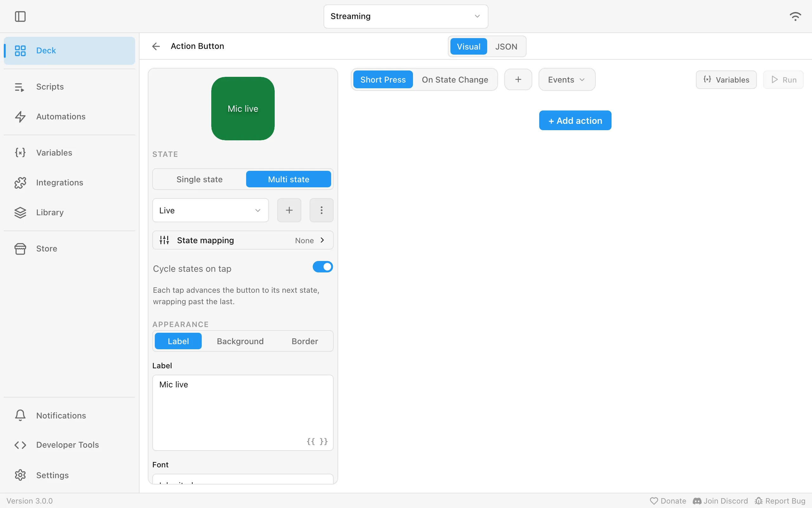Switch to the Border appearance tab
The width and height of the screenshot is (812, 508).
click(305, 341)
